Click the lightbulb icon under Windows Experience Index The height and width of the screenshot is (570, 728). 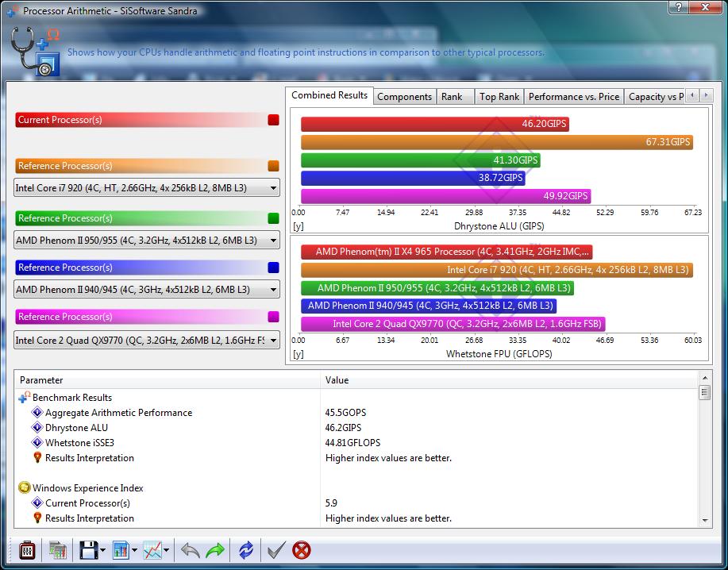[37, 518]
